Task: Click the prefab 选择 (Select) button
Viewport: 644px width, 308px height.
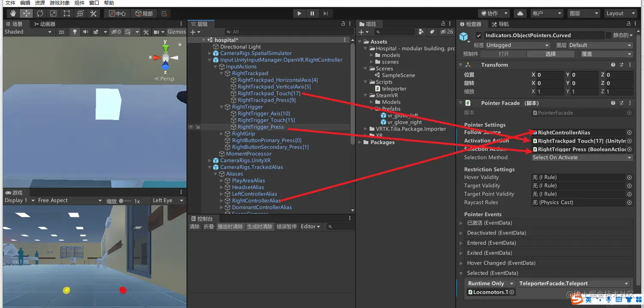Action: click(x=551, y=54)
